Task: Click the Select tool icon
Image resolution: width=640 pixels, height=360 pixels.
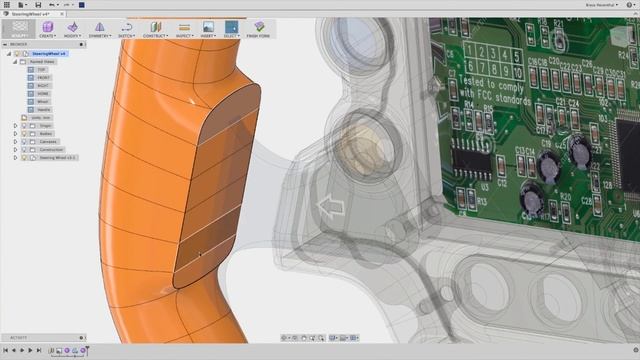Action: pyautogui.click(x=231, y=27)
